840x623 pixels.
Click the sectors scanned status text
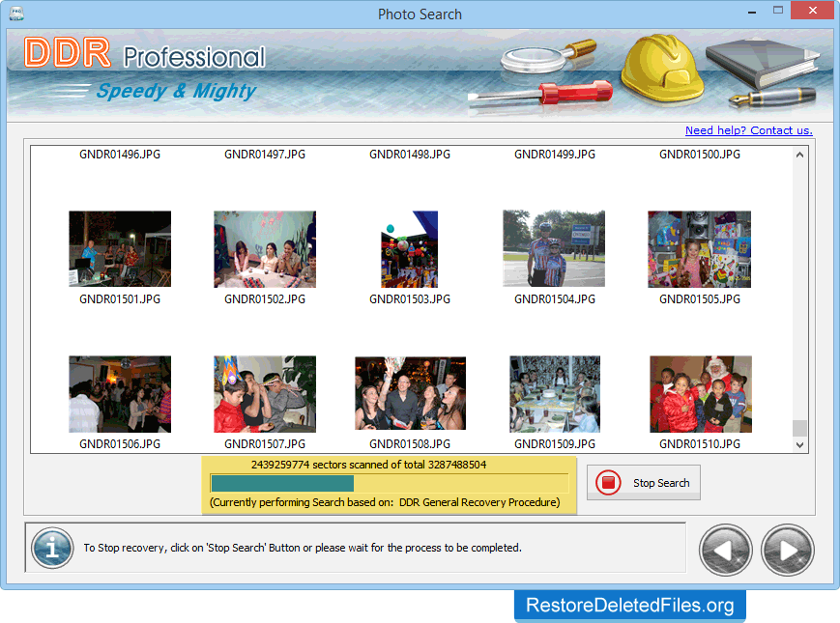(x=368, y=465)
